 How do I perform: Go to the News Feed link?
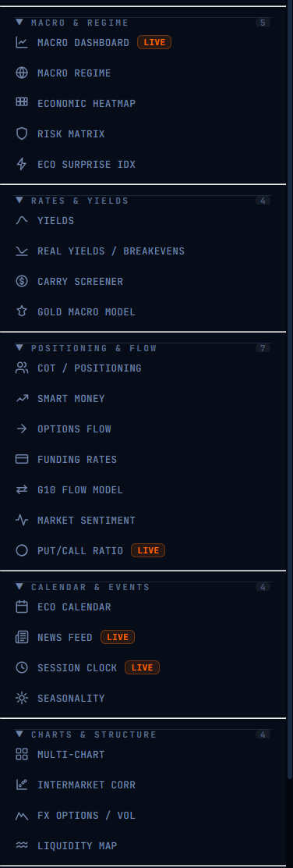pos(143,637)
